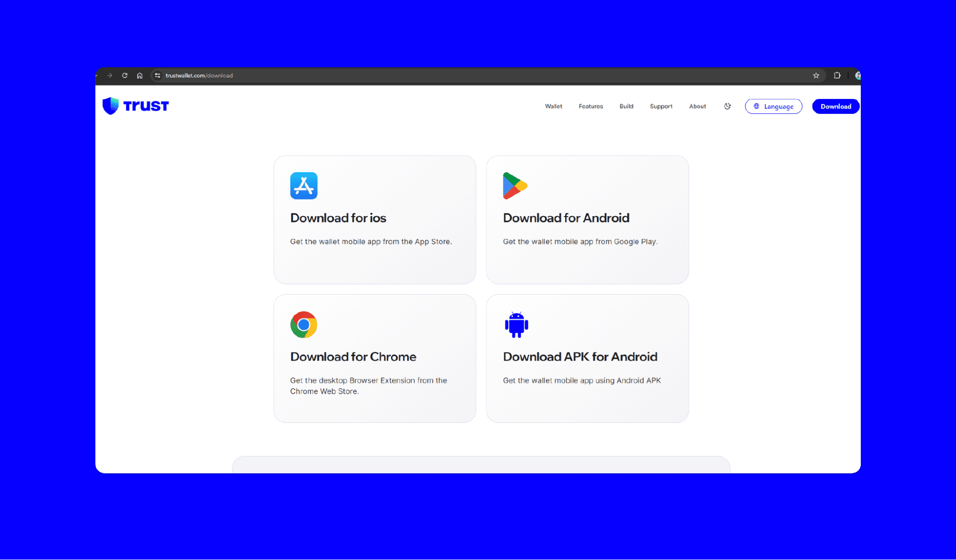Viewport: 956px width, 560px height.
Task: Toggle dark mode using the crescent icon
Action: pos(728,106)
